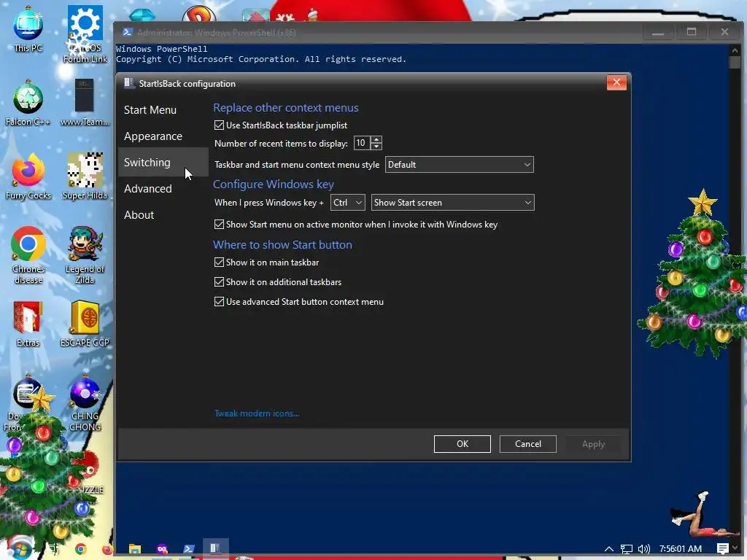Click the purple mask taskbar icon
The height and width of the screenshot is (560, 747).
[x=162, y=549]
